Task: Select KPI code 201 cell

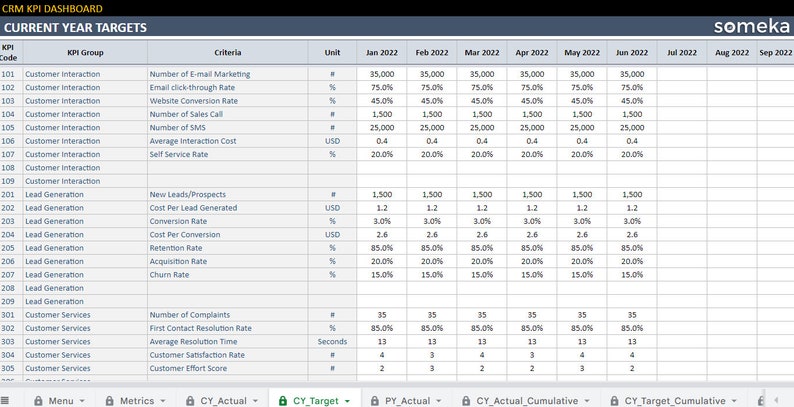Action: pos(11,194)
